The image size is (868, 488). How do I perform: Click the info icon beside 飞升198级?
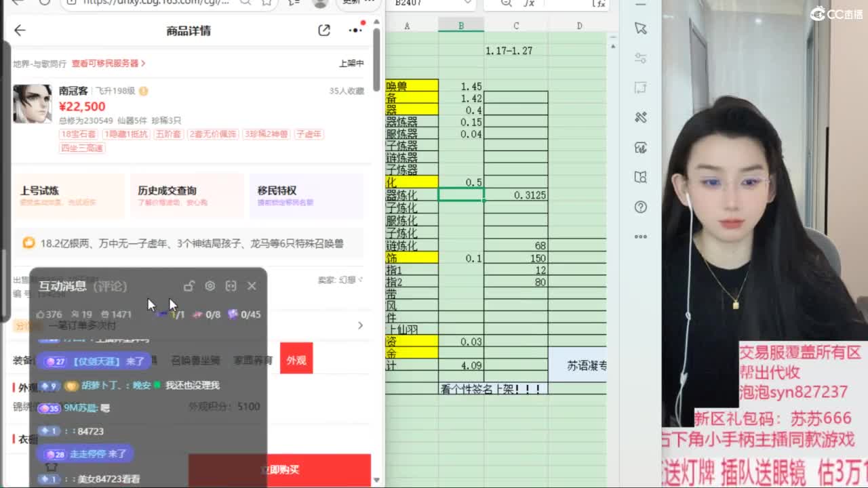(x=144, y=91)
